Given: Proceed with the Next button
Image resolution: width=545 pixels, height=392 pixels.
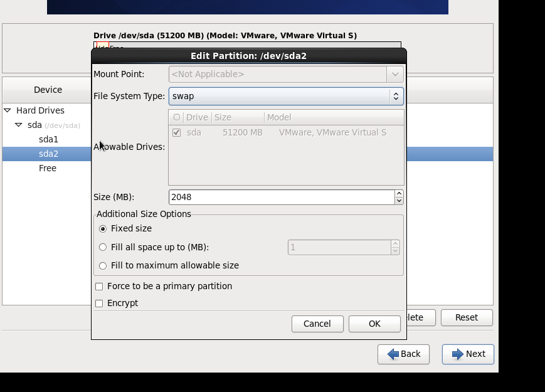Looking at the screenshot, I should pos(468,354).
